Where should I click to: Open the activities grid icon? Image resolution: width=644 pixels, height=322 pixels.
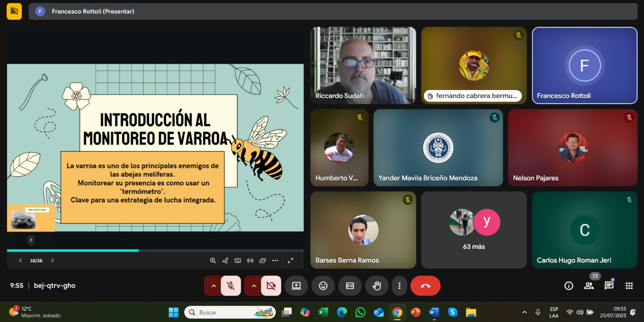coord(629,286)
